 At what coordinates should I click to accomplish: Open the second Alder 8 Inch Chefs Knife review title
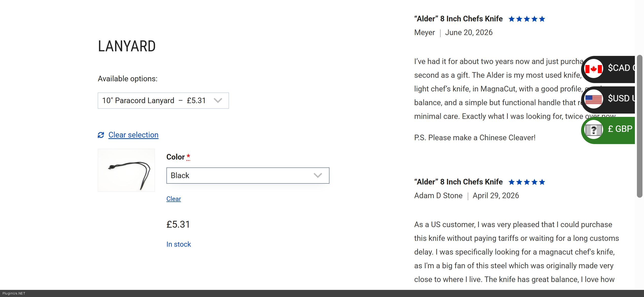(458, 182)
